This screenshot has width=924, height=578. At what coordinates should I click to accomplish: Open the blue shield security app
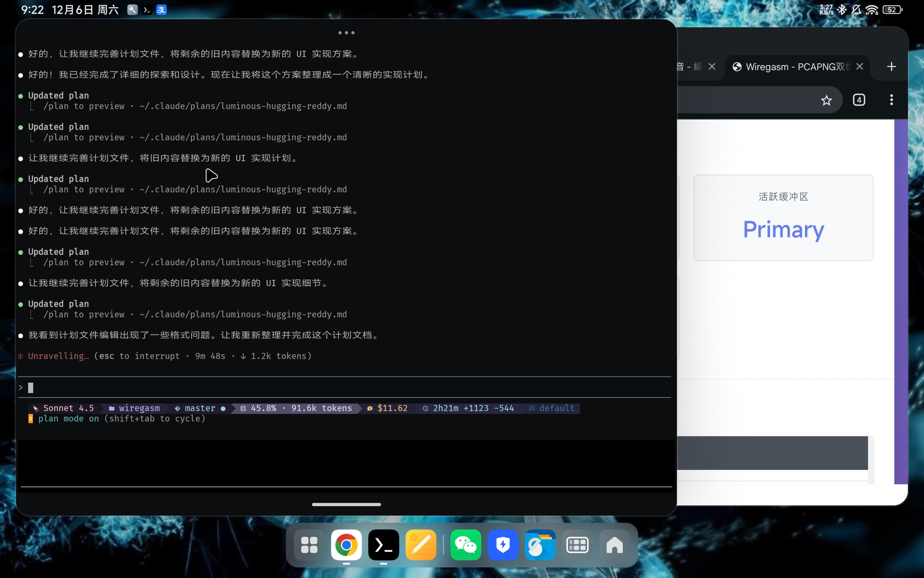tap(503, 545)
